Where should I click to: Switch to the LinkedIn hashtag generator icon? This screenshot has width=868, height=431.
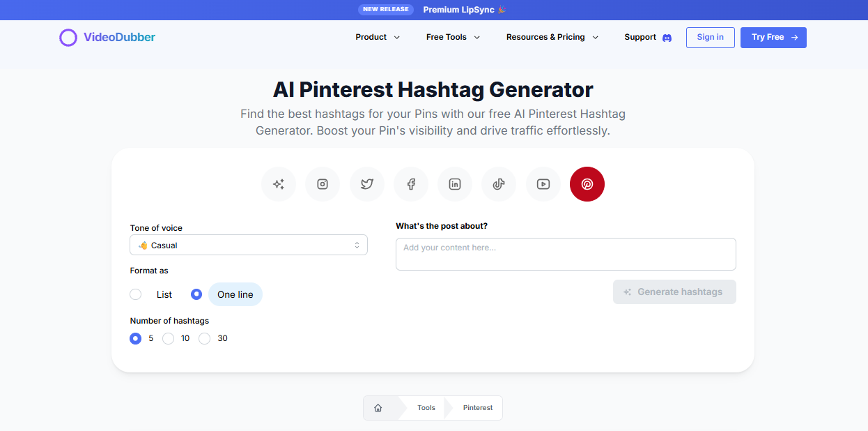click(x=455, y=184)
